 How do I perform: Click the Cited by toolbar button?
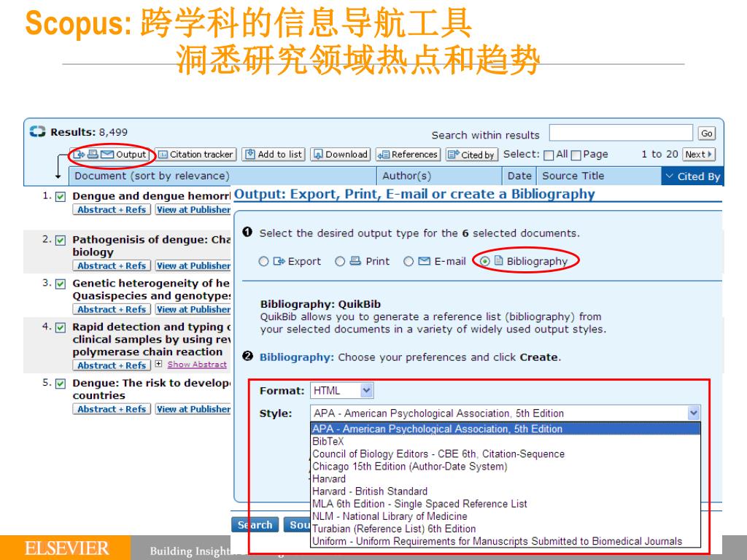[472, 155]
